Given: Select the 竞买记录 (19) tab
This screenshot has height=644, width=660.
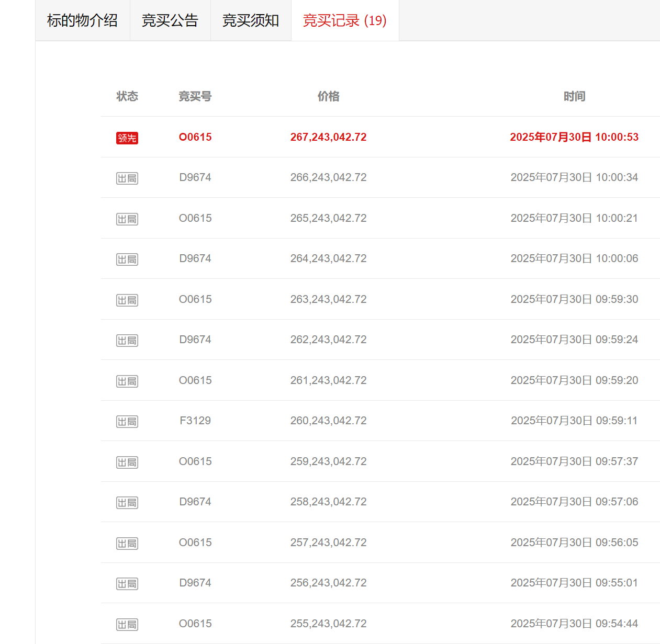Looking at the screenshot, I should (x=345, y=20).
